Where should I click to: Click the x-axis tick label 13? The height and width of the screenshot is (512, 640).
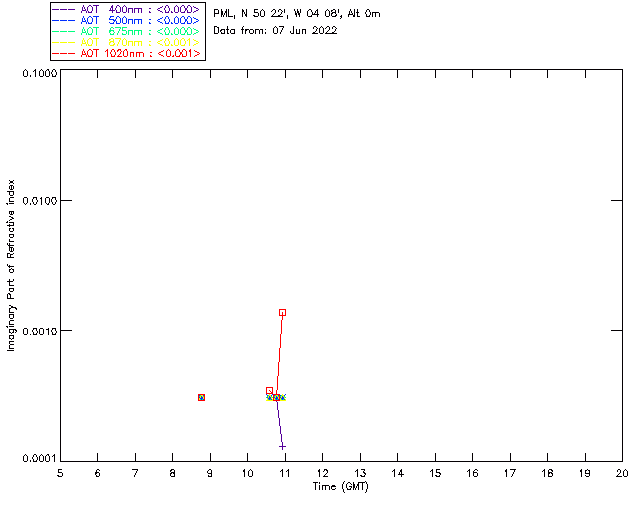(x=360, y=473)
